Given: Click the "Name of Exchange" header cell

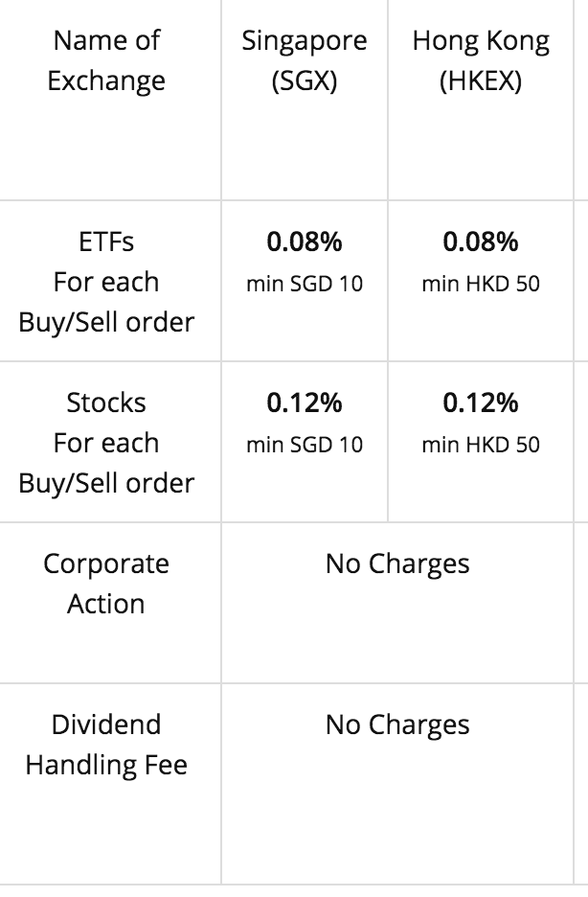Looking at the screenshot, I should 106,60.
